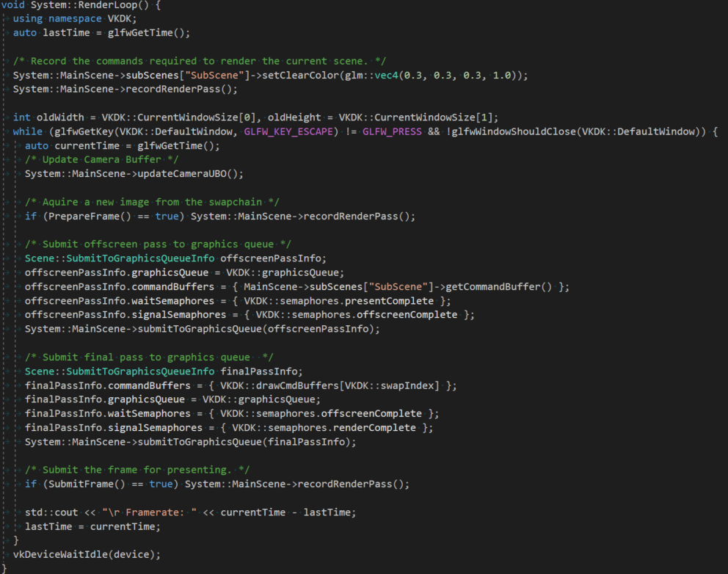Click finalPassInfo.waitSemaphores assignment
The height and width of the screenshot is (574, 728).
click(x=232, y=414)
